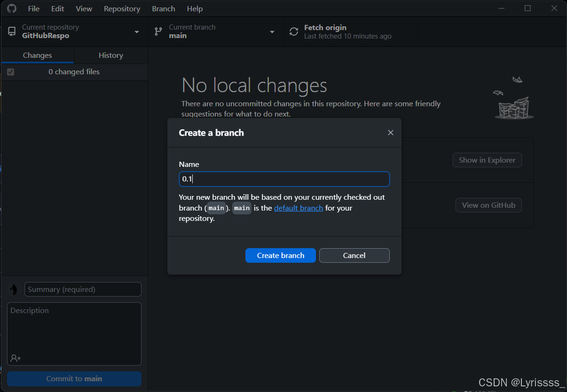The height and width of the screenshot is (392, 567).
Task: Expand the Current repository dropdown arrow
Action: coord(137,32)
